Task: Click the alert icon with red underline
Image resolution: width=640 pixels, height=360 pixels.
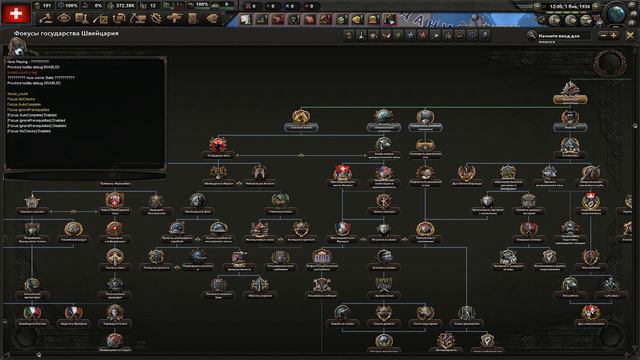Action: click(389, 19)
